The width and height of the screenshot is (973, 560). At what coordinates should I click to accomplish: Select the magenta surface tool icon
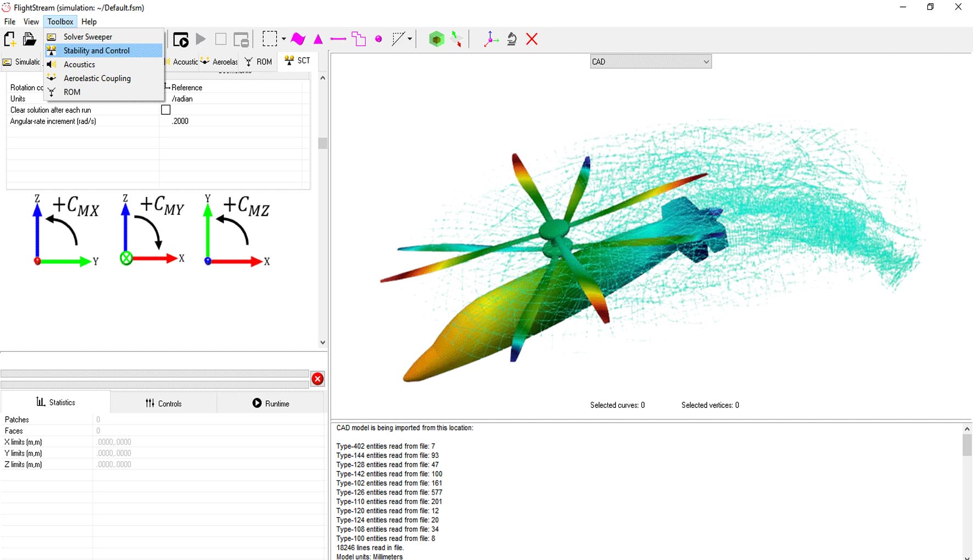point(298,39)
